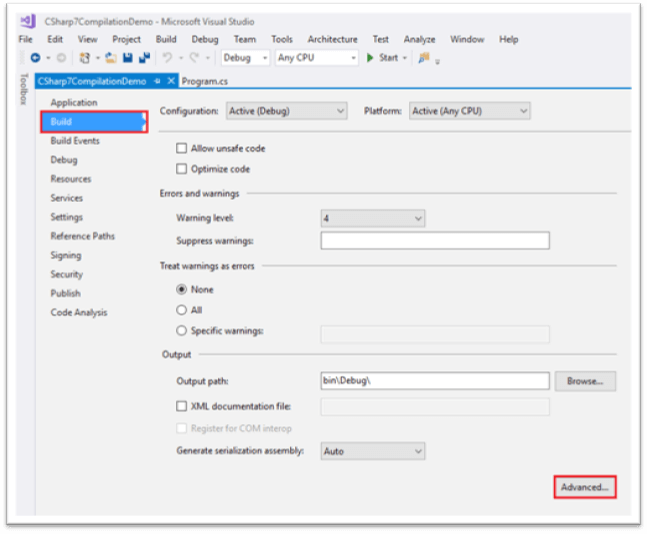Screen dimensions: 647x534
Task: Click the Save All icon
Action: click(144, 58)
